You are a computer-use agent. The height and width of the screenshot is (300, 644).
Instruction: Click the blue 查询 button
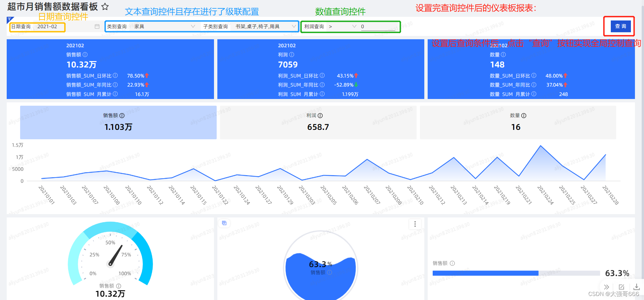click(x=621, y=26)
